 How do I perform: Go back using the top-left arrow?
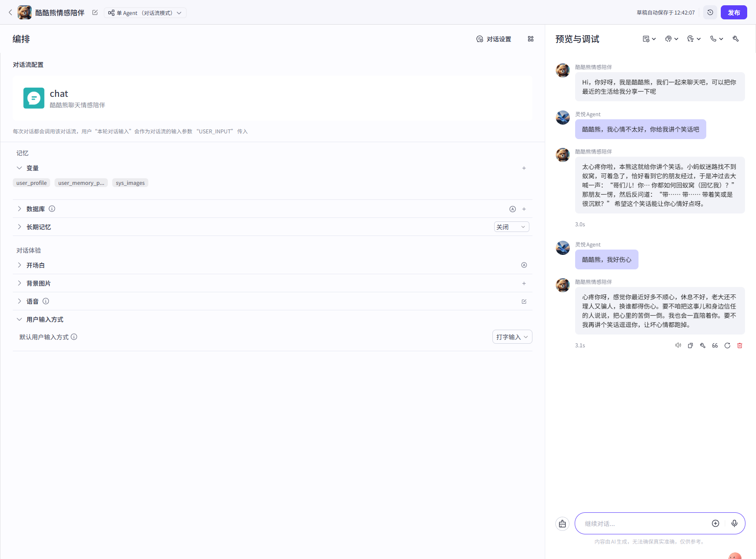coord(11,12)
